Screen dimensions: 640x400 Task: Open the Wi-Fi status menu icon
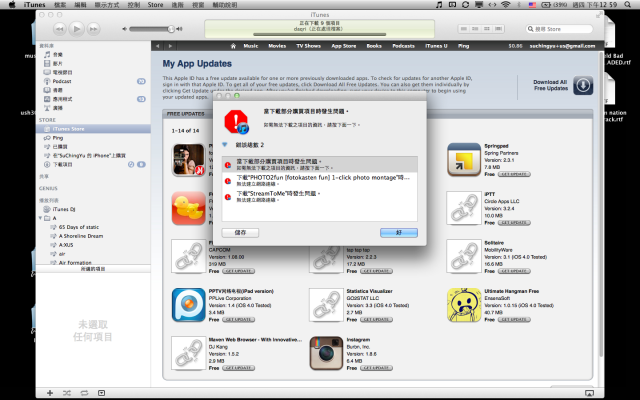tap(505, 5)
